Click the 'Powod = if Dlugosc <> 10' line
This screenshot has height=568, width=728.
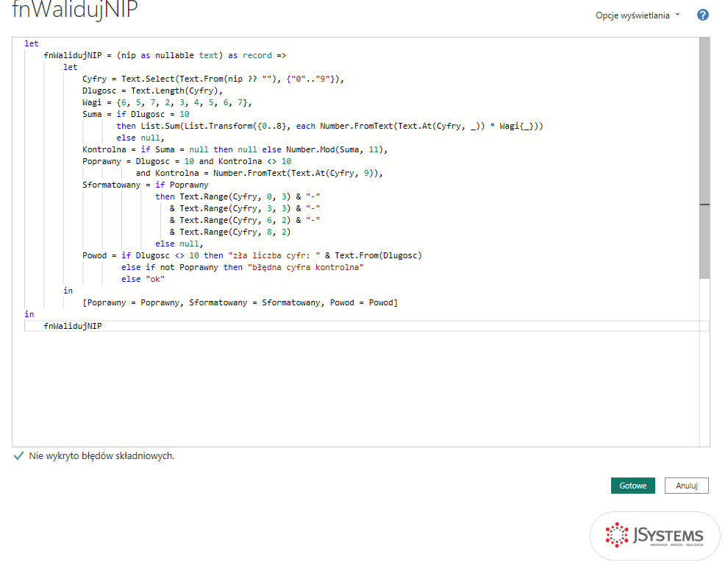coord(252,255)
